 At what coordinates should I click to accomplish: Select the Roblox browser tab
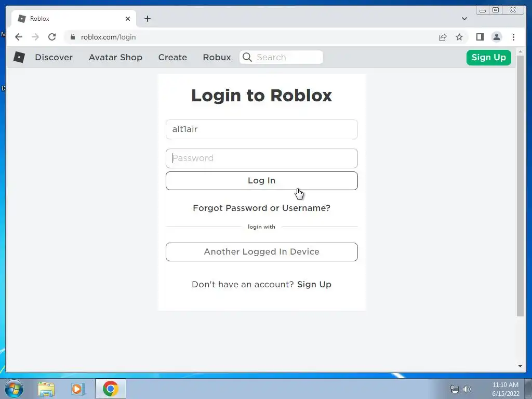(x=74, y=19)
